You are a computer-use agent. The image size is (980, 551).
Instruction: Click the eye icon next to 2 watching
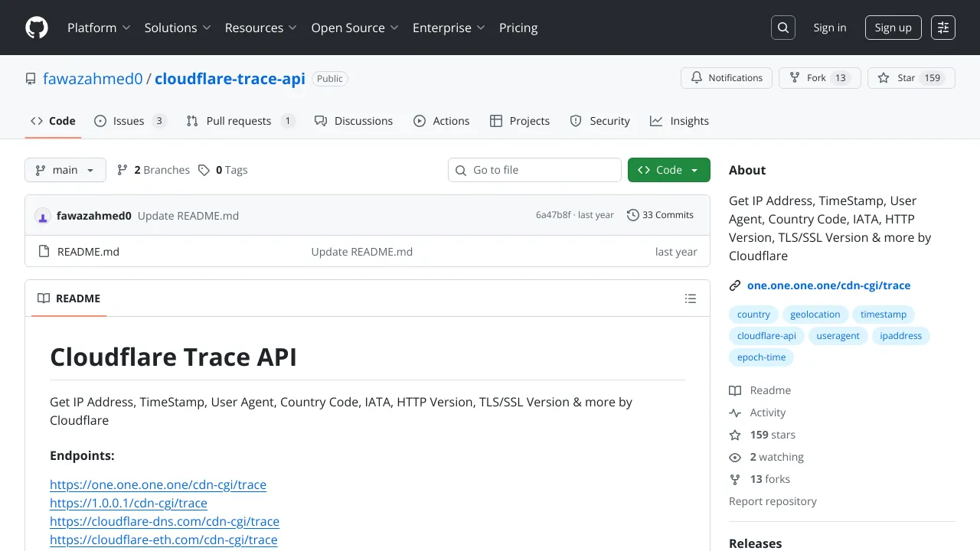[x=735, y=457]
